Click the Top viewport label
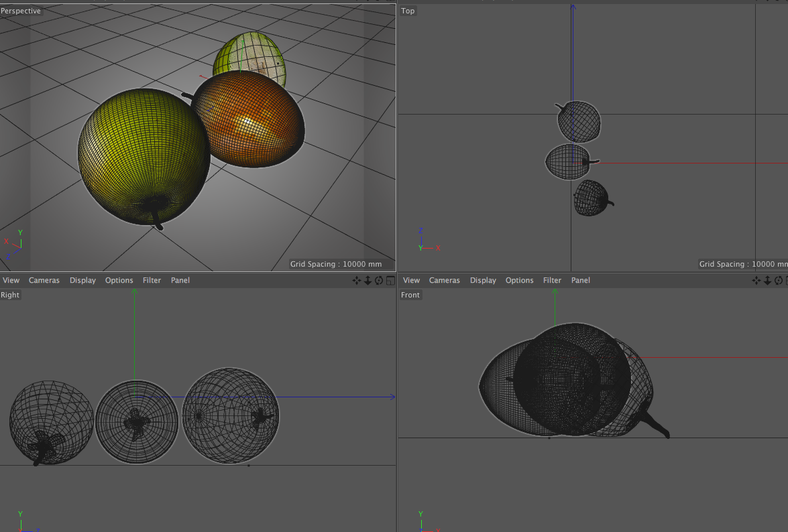Viewport: 788px width, 532px height. [408, 11]
